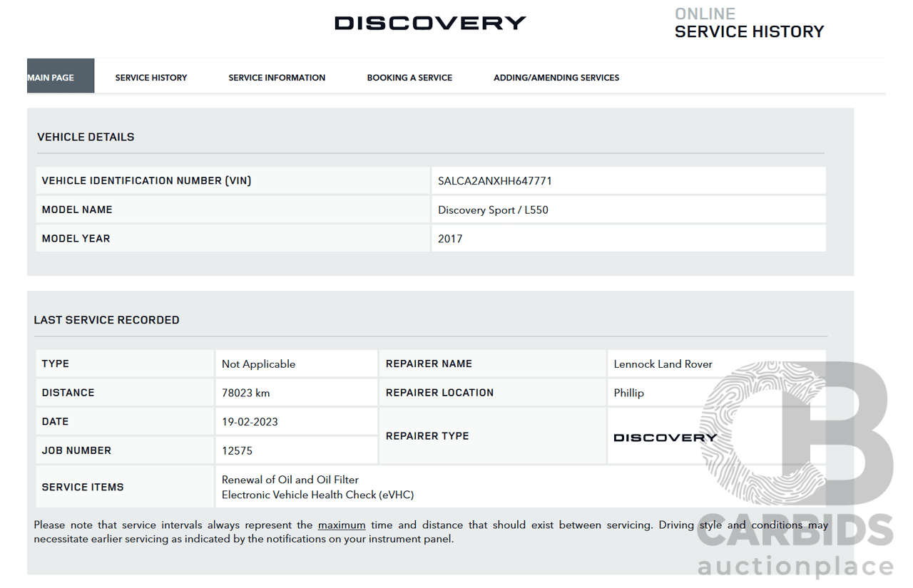This screenshot has width=913, height=588.
Task: Open the Service Information tab
Action: coord(277,78)
